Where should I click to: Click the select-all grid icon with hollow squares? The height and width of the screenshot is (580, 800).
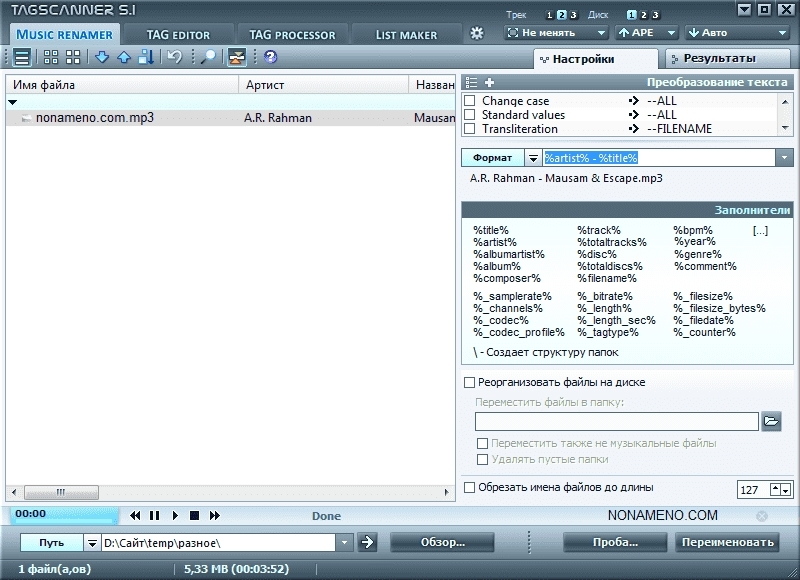tap(51, 57)
